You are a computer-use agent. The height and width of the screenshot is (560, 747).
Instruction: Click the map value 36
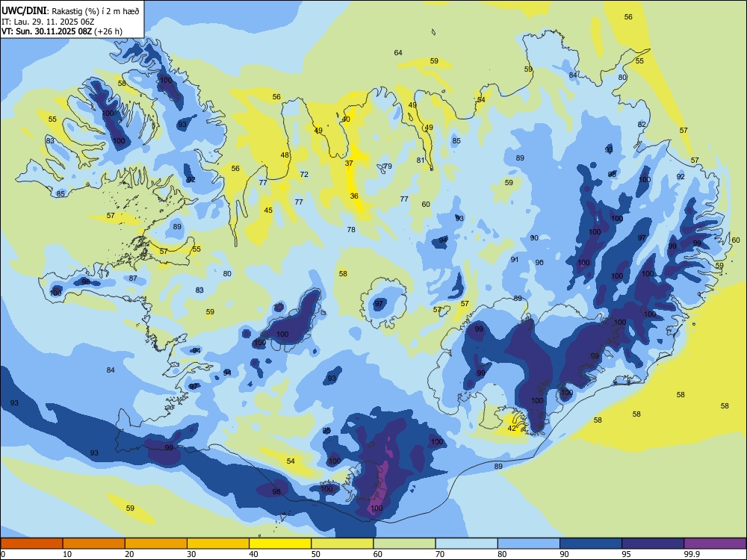click(354, 196)
